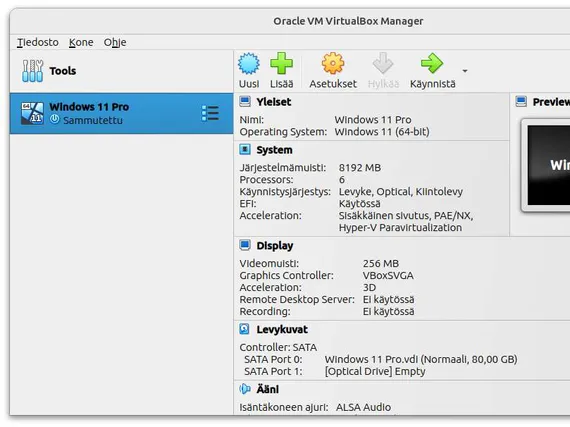Click the Windows 11 (64-bit) value
Image resolution: width=570 pixels, height=427 pixels.
(382, 132)
